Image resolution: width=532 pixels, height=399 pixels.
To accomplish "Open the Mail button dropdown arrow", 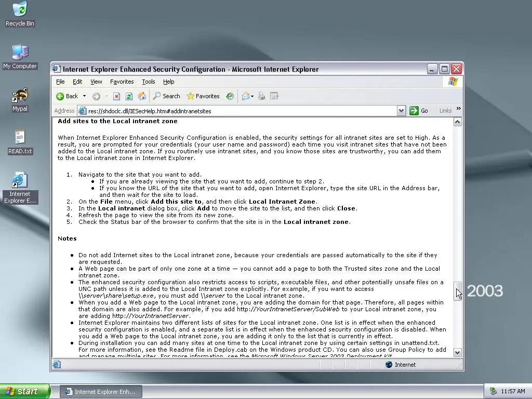I will click(252, 96).
